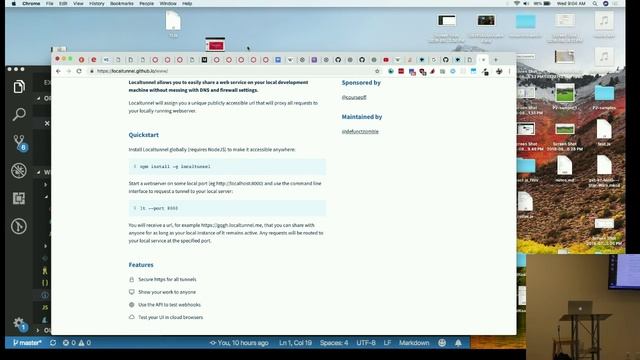Click the Chrome address bar URL
This screenshot has height=360, width=640.
pyautogui.click(x=133, y=71)
